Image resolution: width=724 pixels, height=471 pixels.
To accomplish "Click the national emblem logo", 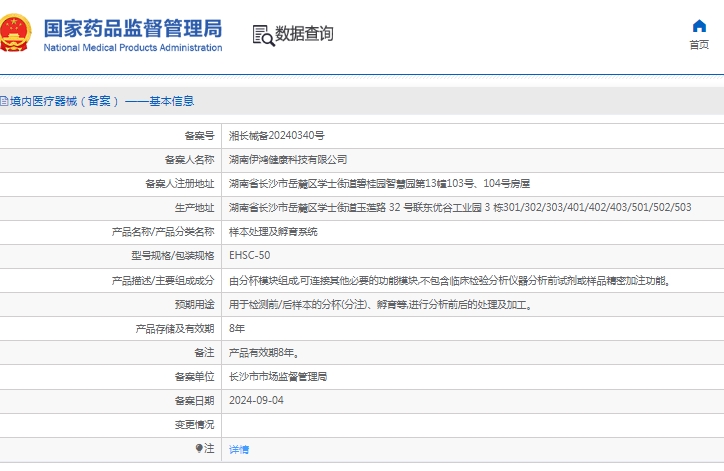I will pos(15,33).
